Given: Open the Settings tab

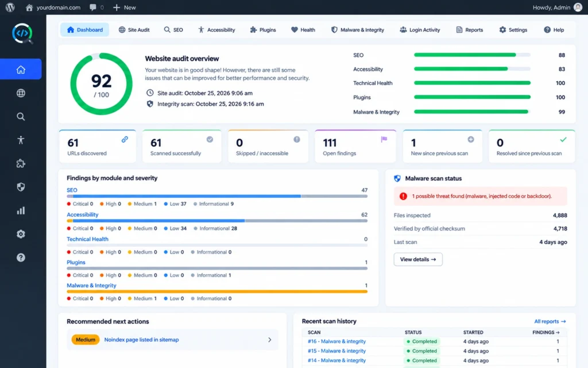Looking at the screenshot, I should tap(513, 30).
